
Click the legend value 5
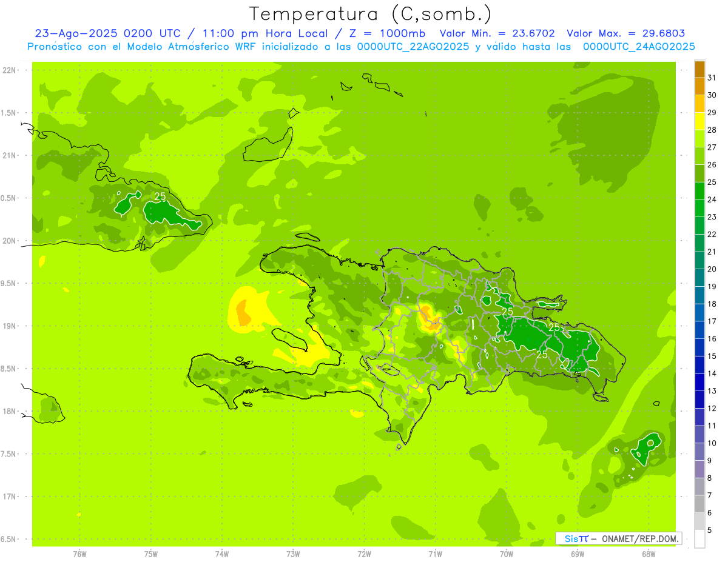[710, 530]
